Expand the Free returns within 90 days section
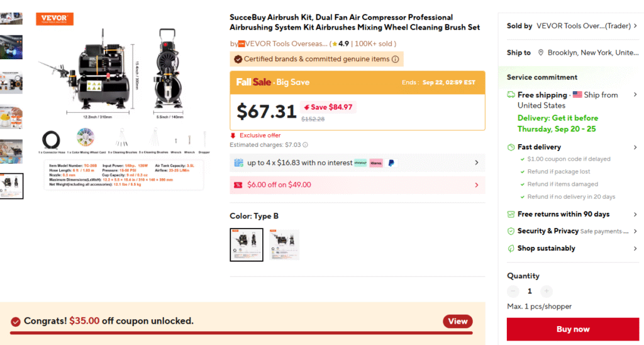The width and height of the screenshot is (644, 345). pos(635,214)
